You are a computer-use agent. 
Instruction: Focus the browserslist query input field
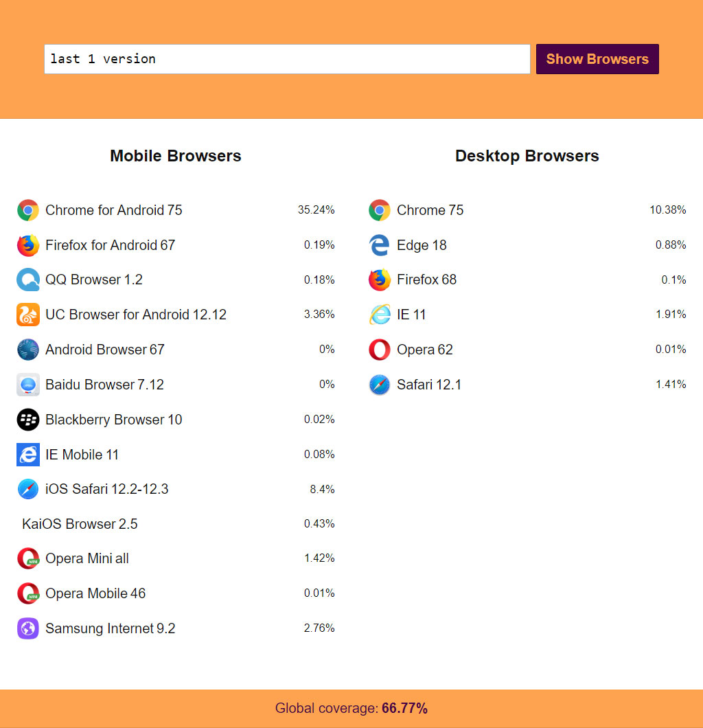pyautogui.click(x=287, y=59)
